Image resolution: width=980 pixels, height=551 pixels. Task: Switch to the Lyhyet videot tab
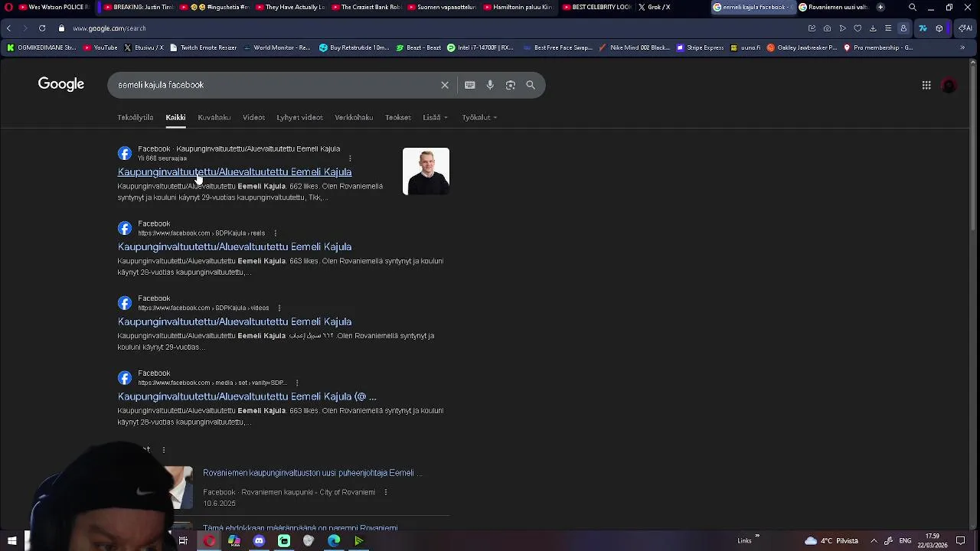coord(299,117)
